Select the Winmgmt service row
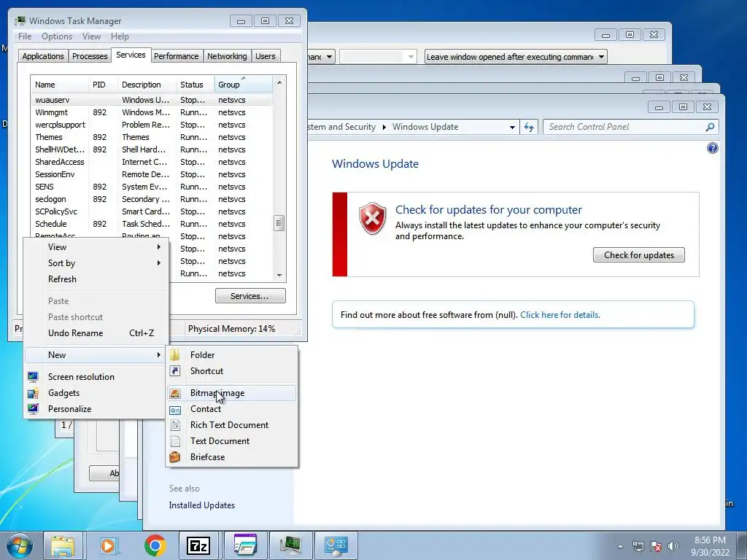 (152, 112)
